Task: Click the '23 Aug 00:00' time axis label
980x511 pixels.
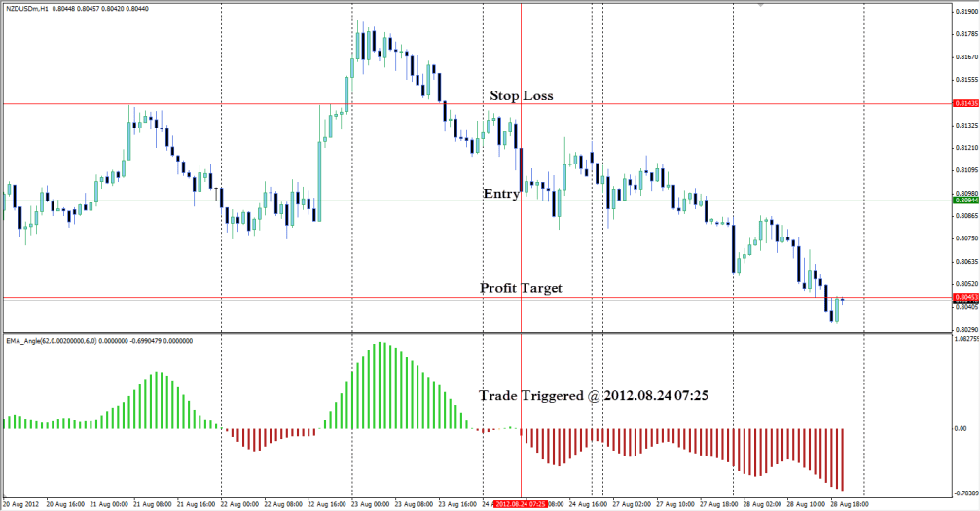Action: [x=371, y=504]
